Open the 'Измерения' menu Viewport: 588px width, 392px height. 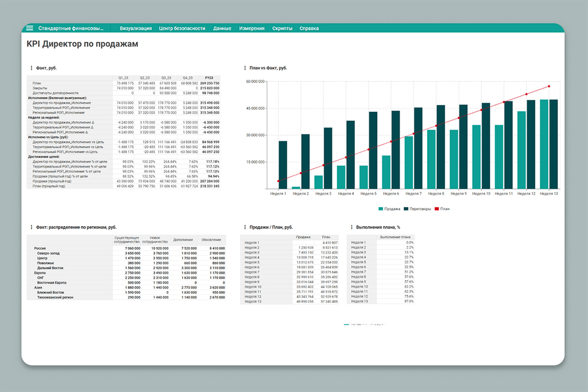point(252,28)
